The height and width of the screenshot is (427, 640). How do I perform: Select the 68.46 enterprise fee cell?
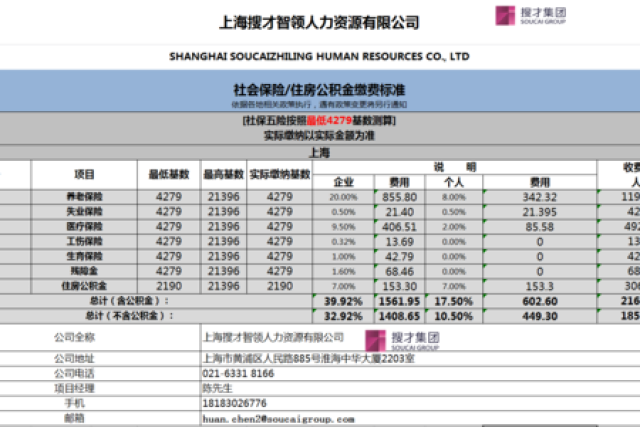399,271
